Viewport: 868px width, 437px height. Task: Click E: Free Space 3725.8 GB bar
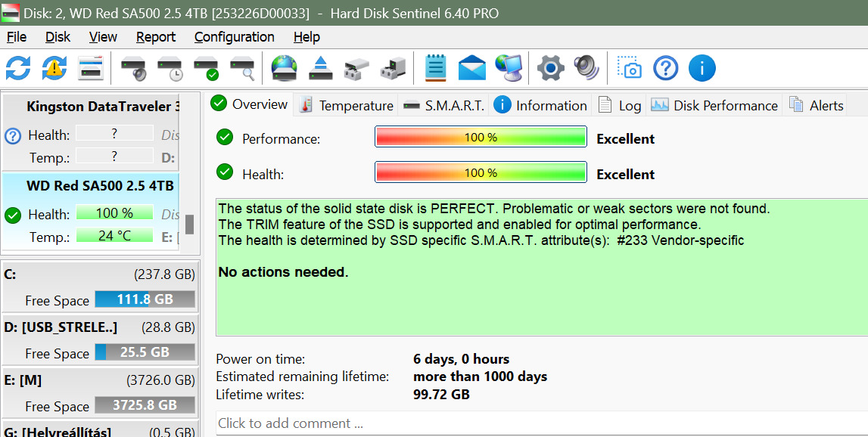point(145,405)
